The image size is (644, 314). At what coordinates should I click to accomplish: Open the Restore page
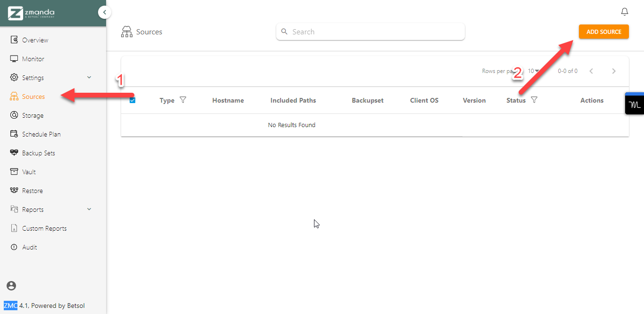click(33, 191)
